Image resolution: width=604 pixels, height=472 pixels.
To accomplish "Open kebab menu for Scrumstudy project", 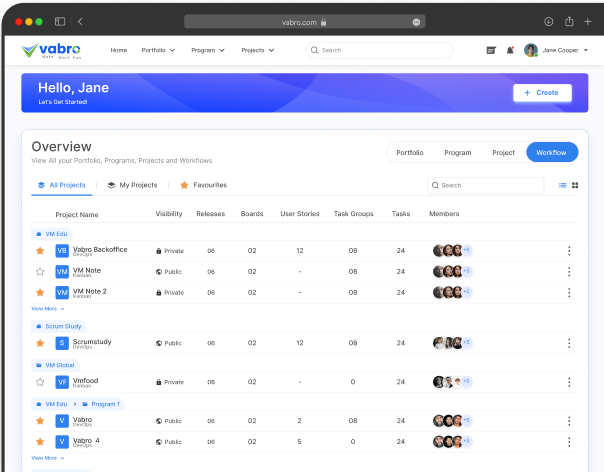I will point(569,343).
